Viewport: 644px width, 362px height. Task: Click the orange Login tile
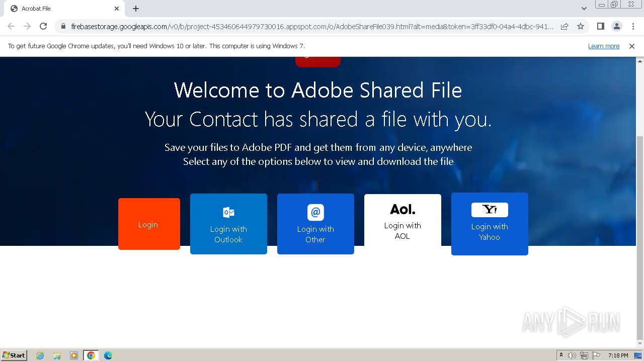click(x=149, y=224)
